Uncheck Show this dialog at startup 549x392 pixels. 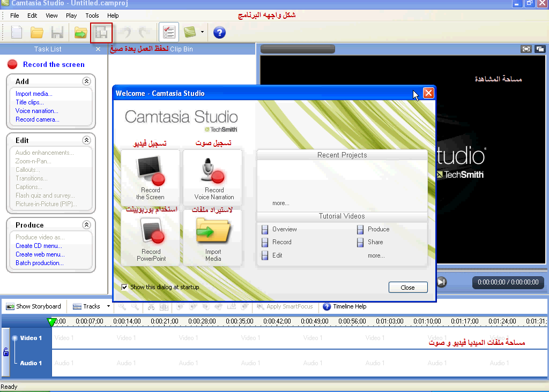pos(124,287)
